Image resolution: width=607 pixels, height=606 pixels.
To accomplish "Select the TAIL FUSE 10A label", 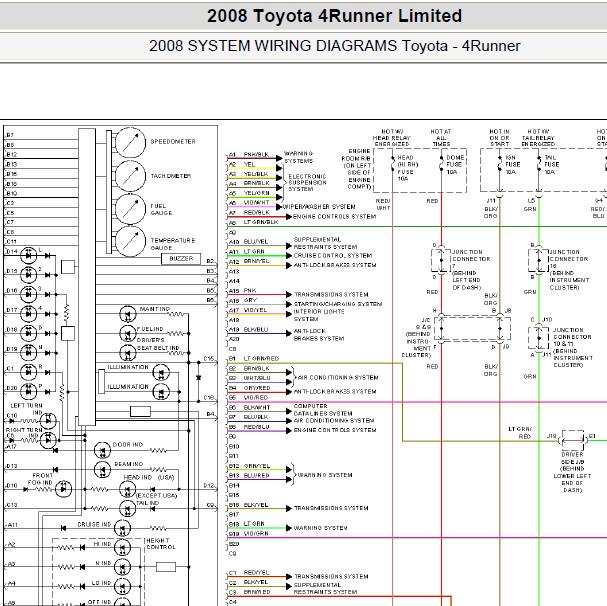I will (552, 165).
